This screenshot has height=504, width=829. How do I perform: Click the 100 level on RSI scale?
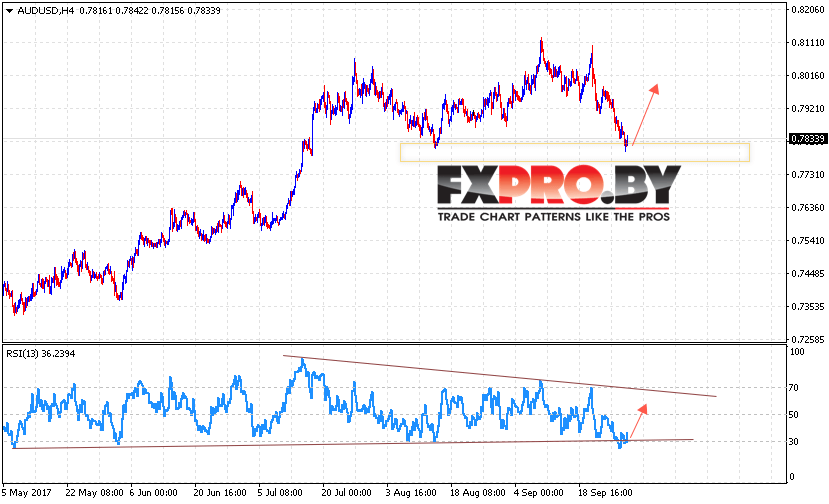click(797, 352)
